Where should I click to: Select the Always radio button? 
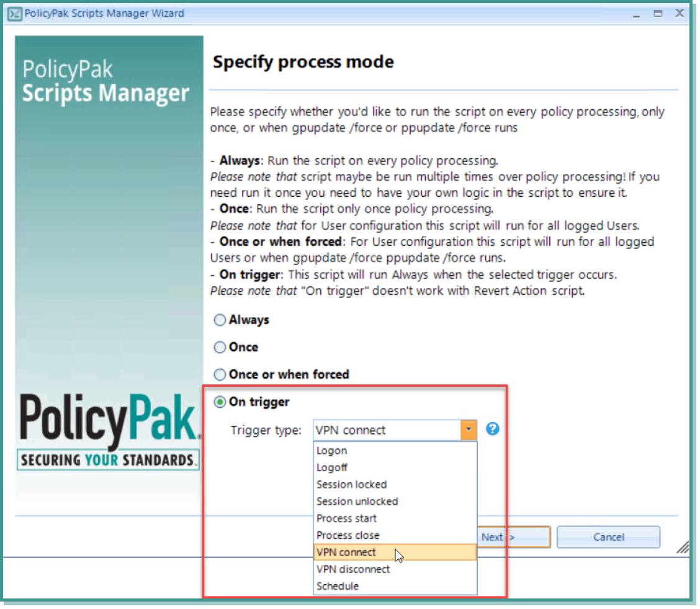220,320
